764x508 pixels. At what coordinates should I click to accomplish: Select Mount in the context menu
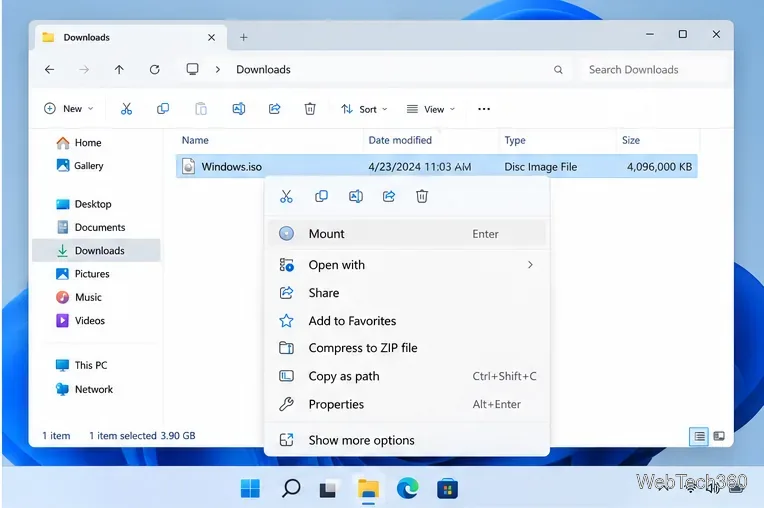click(407, 234)
